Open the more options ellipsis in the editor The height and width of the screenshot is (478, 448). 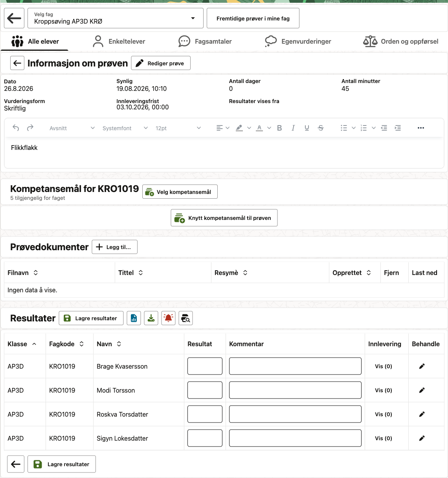(421, 128)
